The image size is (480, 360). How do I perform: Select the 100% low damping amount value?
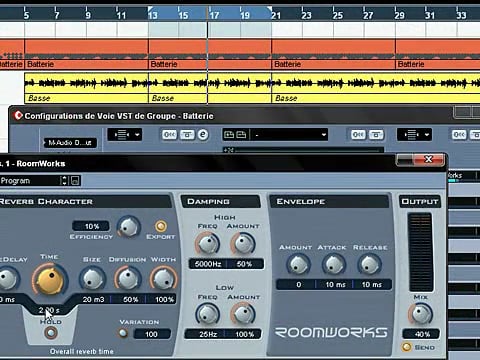point(244,334)
